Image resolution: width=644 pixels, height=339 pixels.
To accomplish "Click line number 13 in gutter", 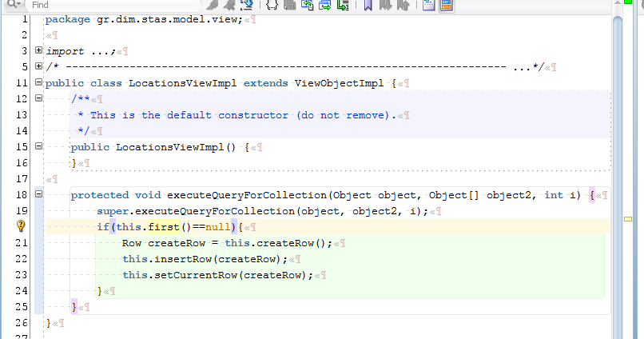I will point(22,114).
